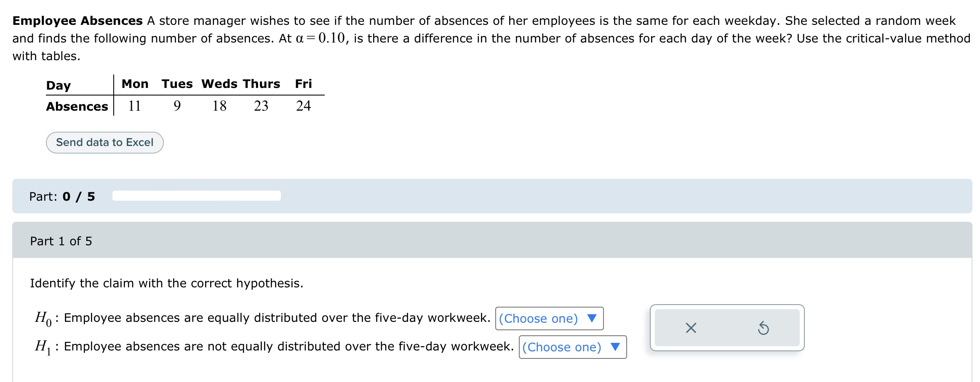Image resolution: width=980 pixels, height=382 pixels.
Task: Click the Part: 0 / 5 label
Action: pos(61,196)
